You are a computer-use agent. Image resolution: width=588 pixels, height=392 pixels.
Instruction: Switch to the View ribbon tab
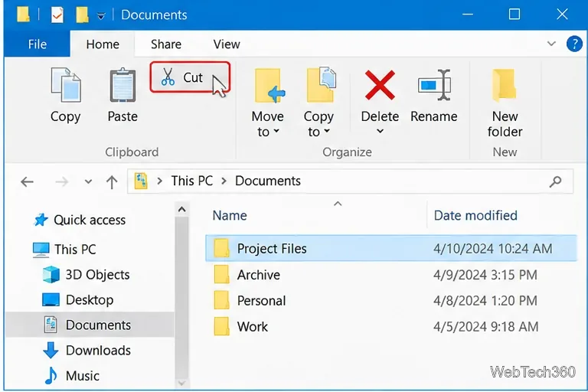pos(227,44)
